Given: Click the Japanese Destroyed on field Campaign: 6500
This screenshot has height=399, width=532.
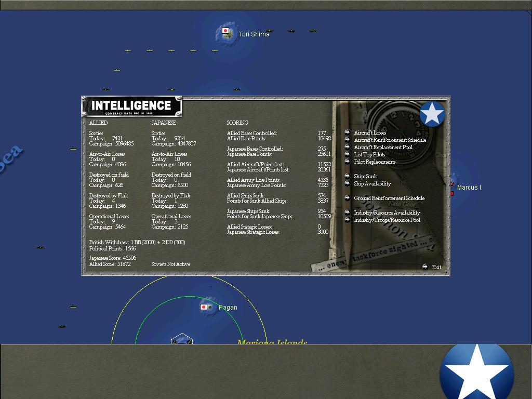Looking at the screenshot, I should click(x=170, y=185).
